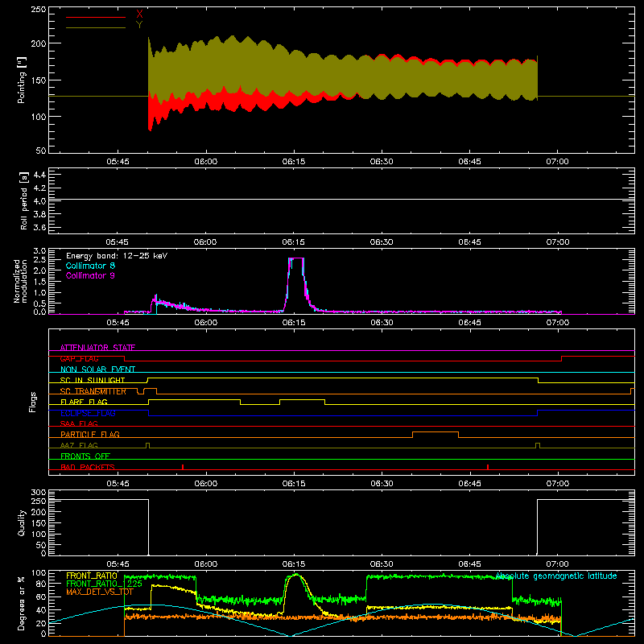Click the FLARE_FLAG label
644x644 pixels.
pyautogui.click(x=84, y=402)
